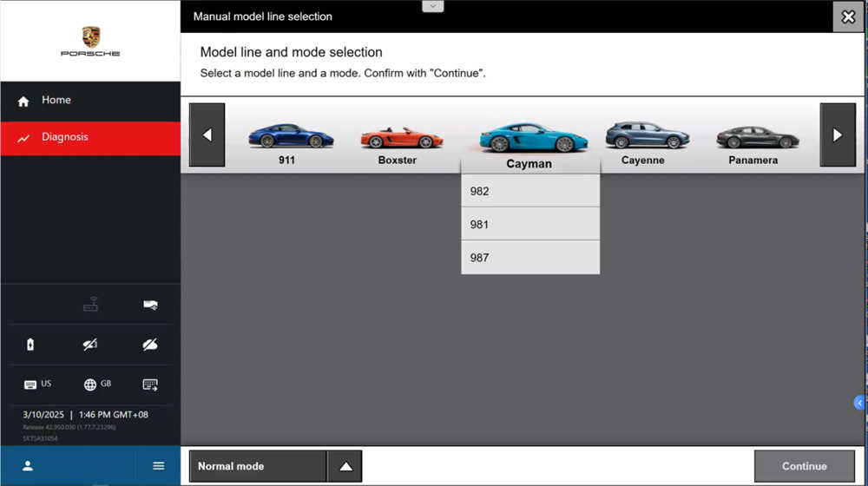Select the 911 model line
Image resolution: width=868 pixels, height=486 pixels.
[x=288, y=144]
